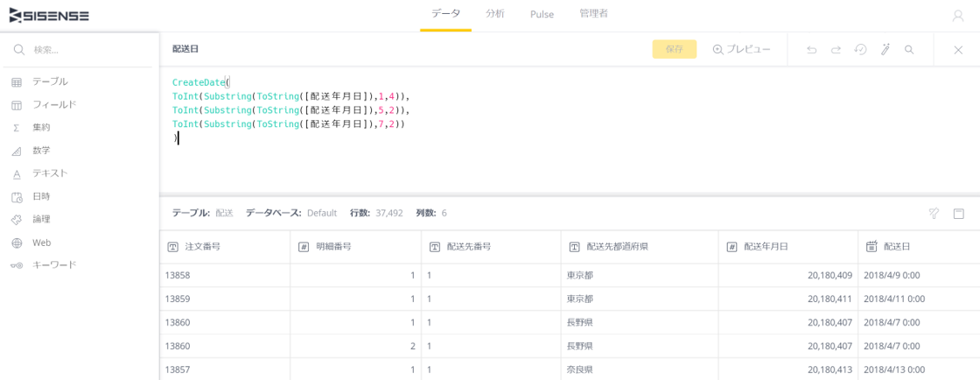This screenshot has height=380, width=980.
Task: Open the Pulse tab
Action: tap(542, 14)
